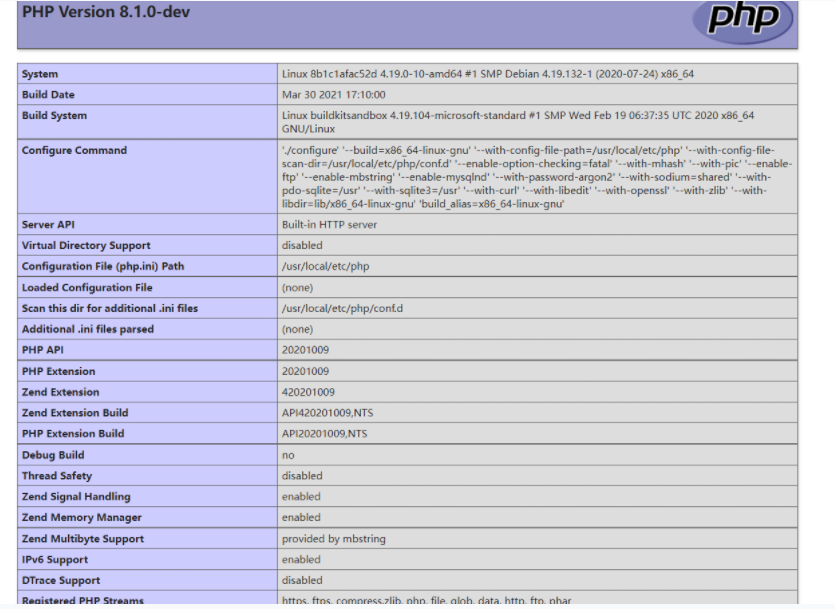Screen dimensions: 835x609
Task: Select 'enabled' beside IPv6 Support
Action: tap(301, 559)
